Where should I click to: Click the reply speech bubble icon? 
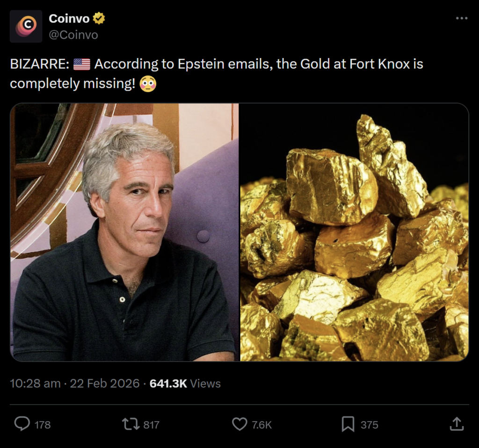click(x=22, y=424)
